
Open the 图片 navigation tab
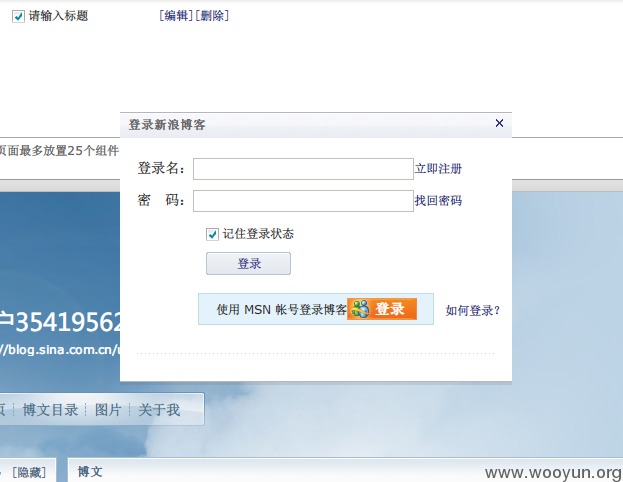tap(108, 410)
